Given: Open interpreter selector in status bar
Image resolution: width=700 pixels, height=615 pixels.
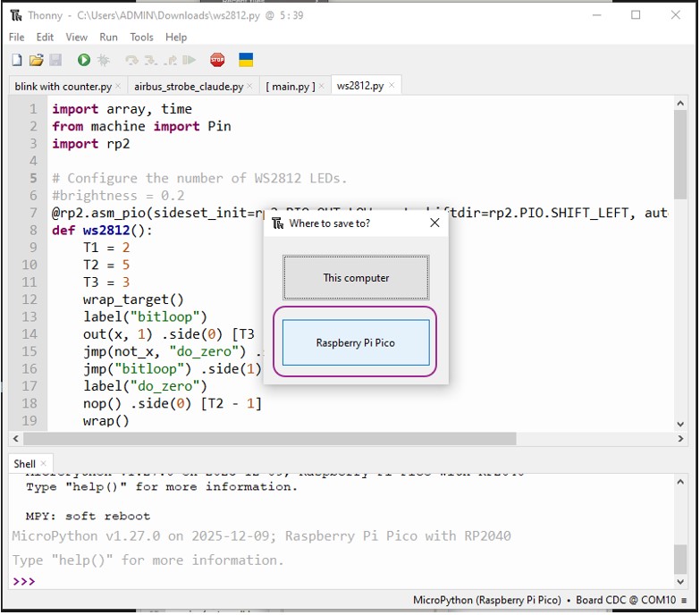Looking at the screenshot, I should (549, 600).
